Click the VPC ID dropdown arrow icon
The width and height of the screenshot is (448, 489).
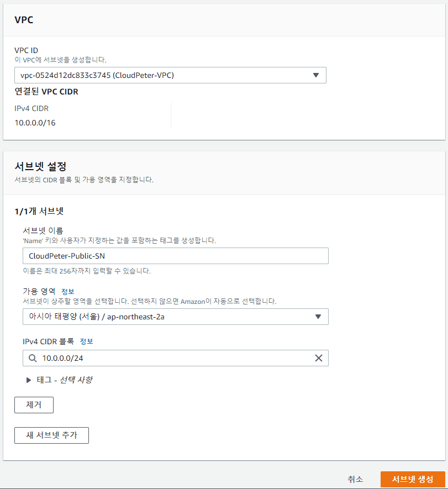coord(316,75)
